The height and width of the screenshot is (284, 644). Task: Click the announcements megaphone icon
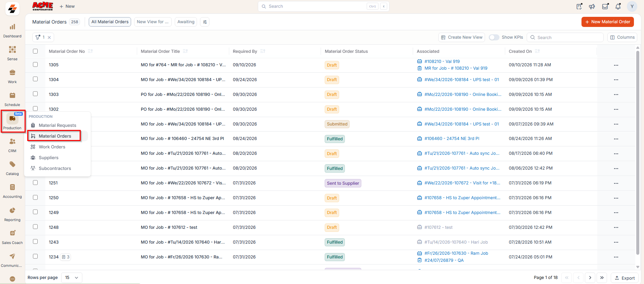point(592,6)
